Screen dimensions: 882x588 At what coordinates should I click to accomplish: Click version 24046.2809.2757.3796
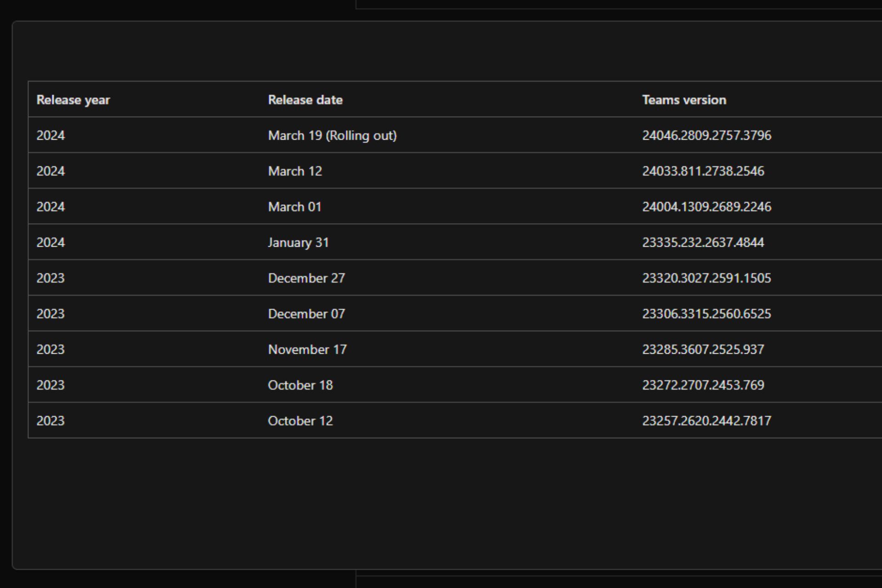click(x=706, y=136)
